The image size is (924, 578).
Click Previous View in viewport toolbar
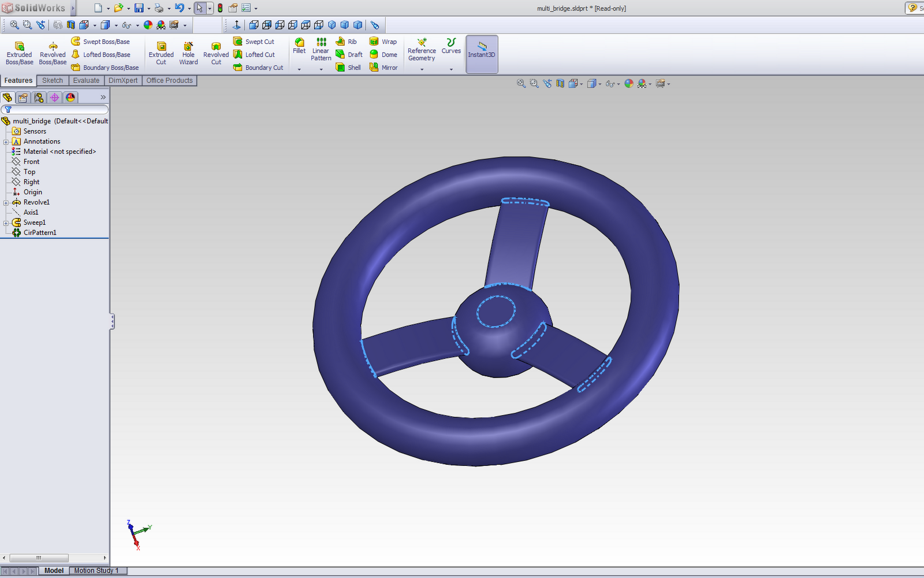pyautogui.click(x=547, y=84)
